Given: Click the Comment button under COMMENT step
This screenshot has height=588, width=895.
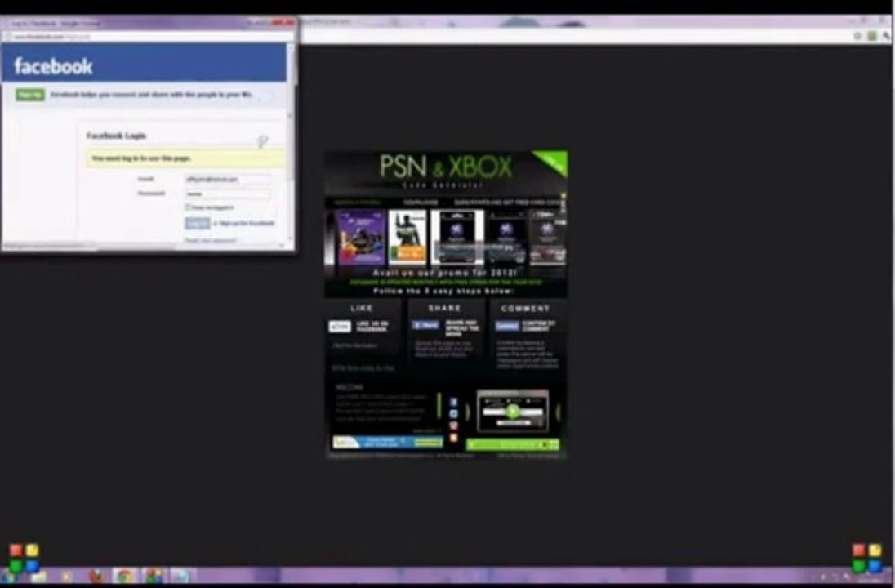Looking at the screenshot, I should (507, 326).
